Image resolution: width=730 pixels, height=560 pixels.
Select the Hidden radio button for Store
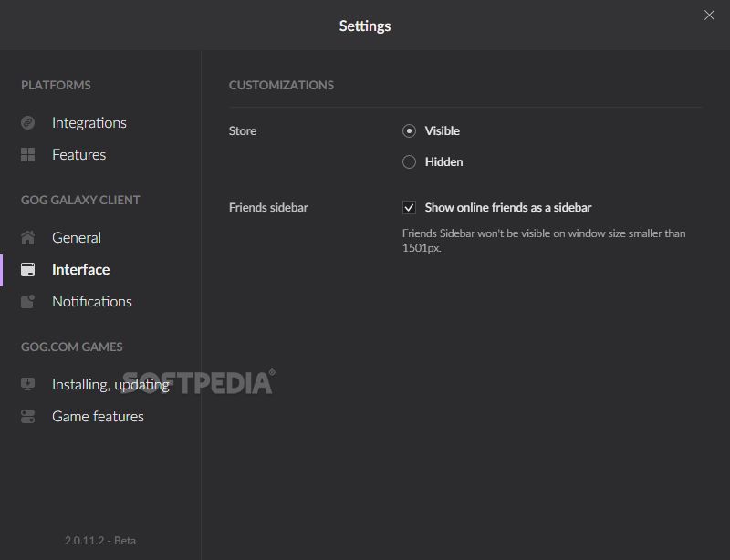pyautogui.click(x=409, y=162)
